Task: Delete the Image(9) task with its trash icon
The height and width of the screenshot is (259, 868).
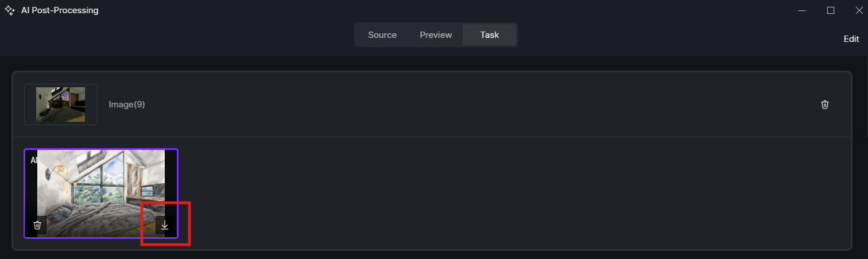Action: [825, 105]
